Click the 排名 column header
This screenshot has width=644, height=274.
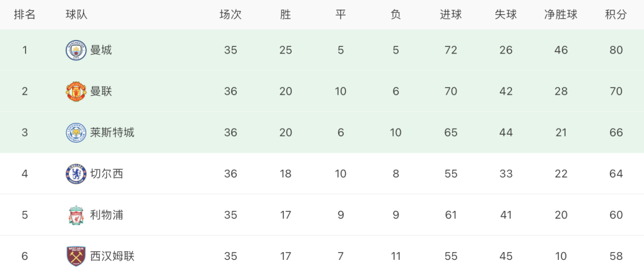point(24,15)
